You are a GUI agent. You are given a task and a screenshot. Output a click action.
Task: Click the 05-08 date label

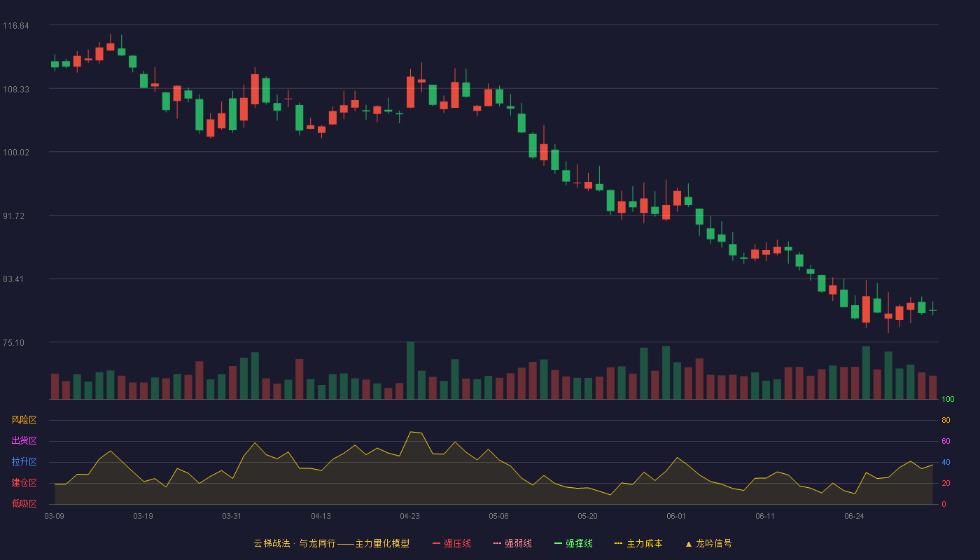tap(498, 516)
